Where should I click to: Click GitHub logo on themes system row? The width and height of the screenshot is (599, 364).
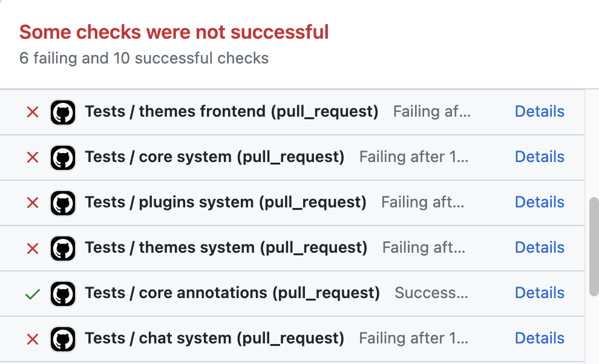[x=63, y=249]
